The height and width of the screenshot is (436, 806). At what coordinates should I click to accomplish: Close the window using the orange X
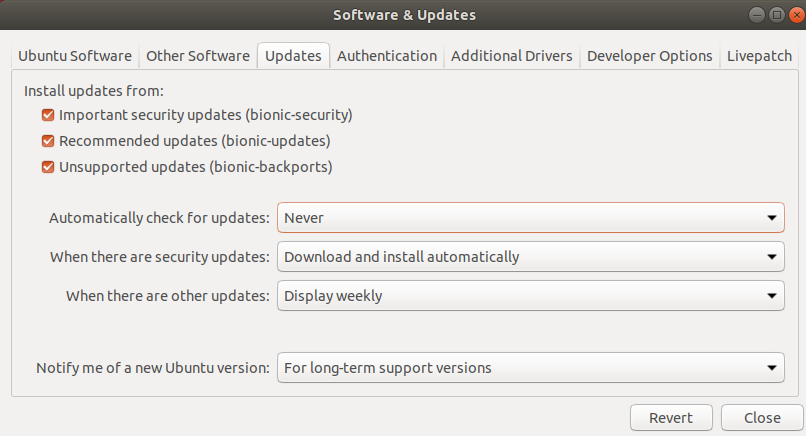(797, 15)
